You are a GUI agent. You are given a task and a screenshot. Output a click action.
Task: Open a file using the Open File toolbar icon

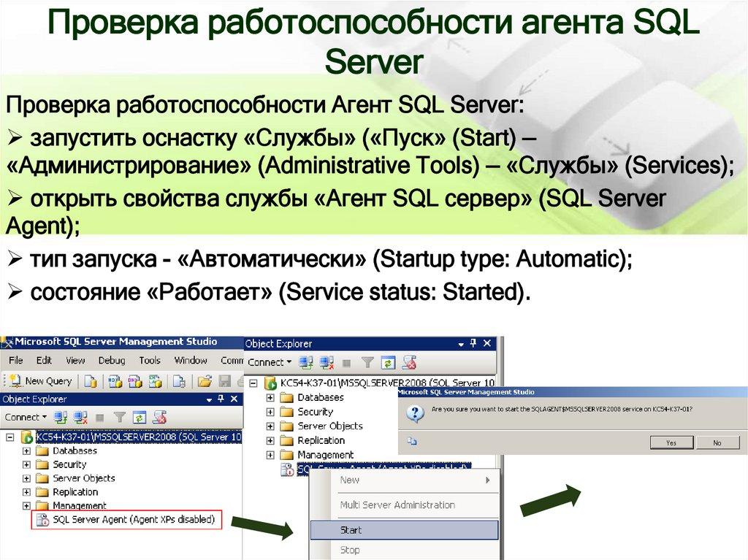click(204, 380)
